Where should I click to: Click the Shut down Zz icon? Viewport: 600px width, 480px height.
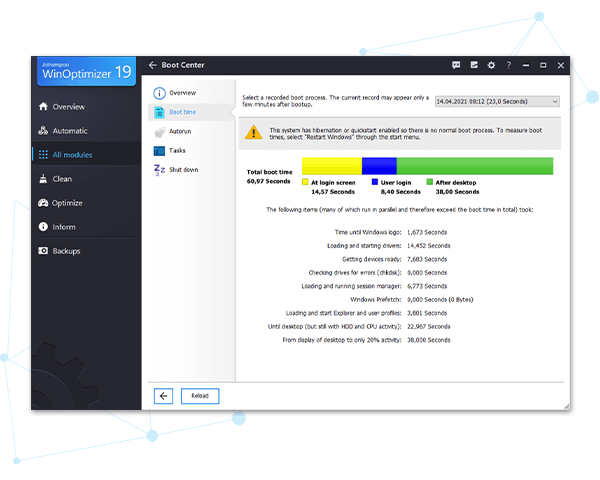159,170
